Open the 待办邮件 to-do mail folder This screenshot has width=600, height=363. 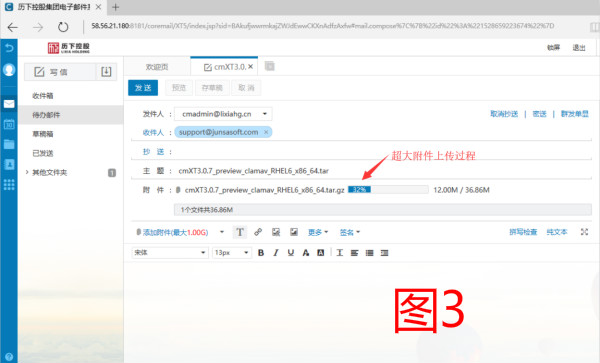click(x=70, y=115)
